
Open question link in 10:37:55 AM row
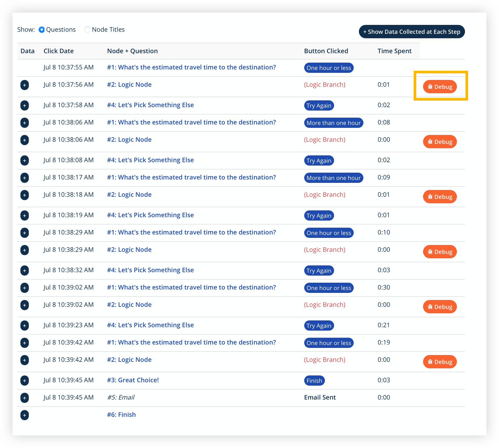[x=191, y=67]
